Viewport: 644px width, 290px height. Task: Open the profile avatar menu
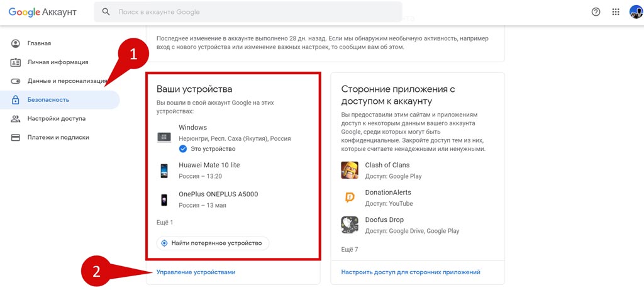(635, 12)
